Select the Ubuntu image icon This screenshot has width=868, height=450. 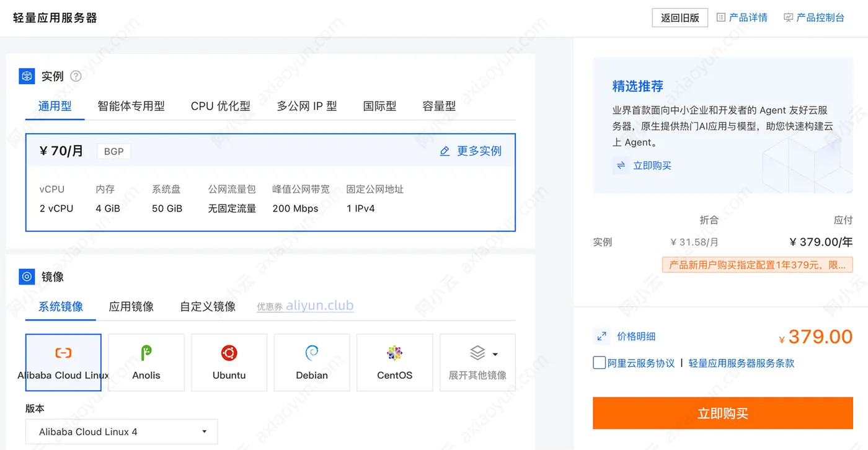(x=229, y=353)
